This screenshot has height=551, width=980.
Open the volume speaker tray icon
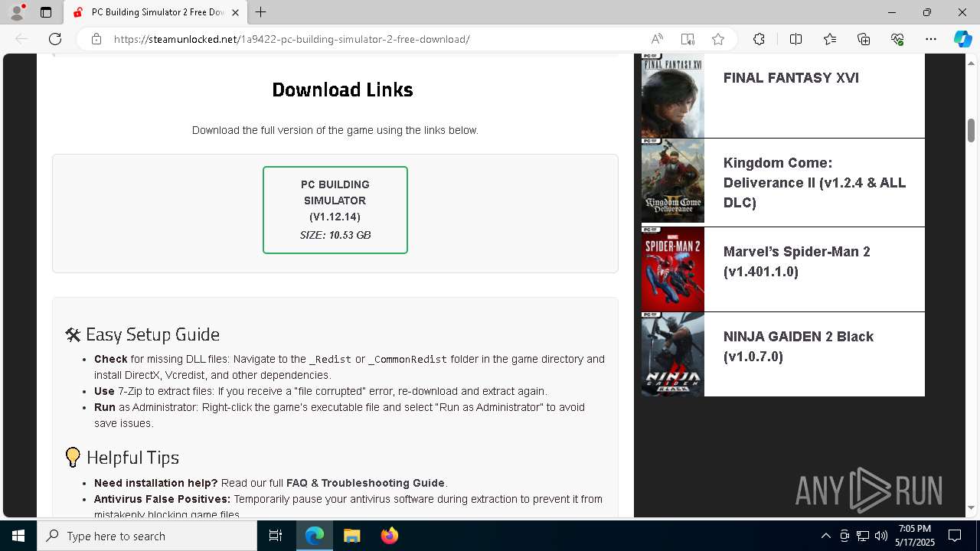coord(880,536)
